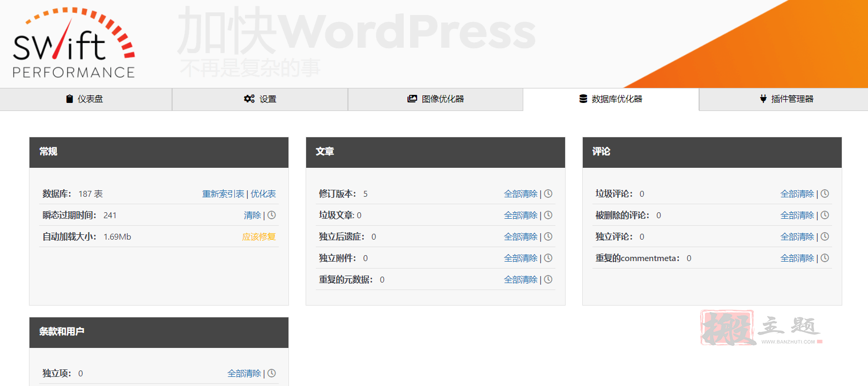Click clipboard icon on 仪表盘 tab
The image size is (868, 386).
pos(70,99)
